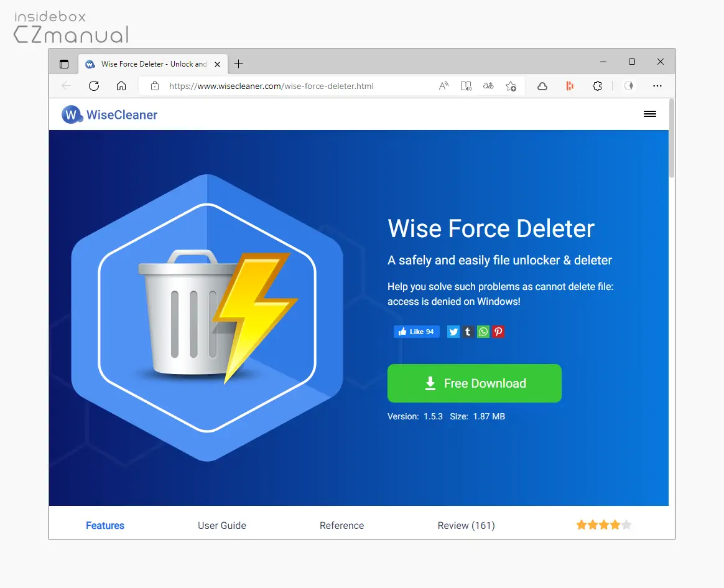This screenshot has width=724, height=588.
Task: View the site security lock icon
Action: [x=154, y=86]
